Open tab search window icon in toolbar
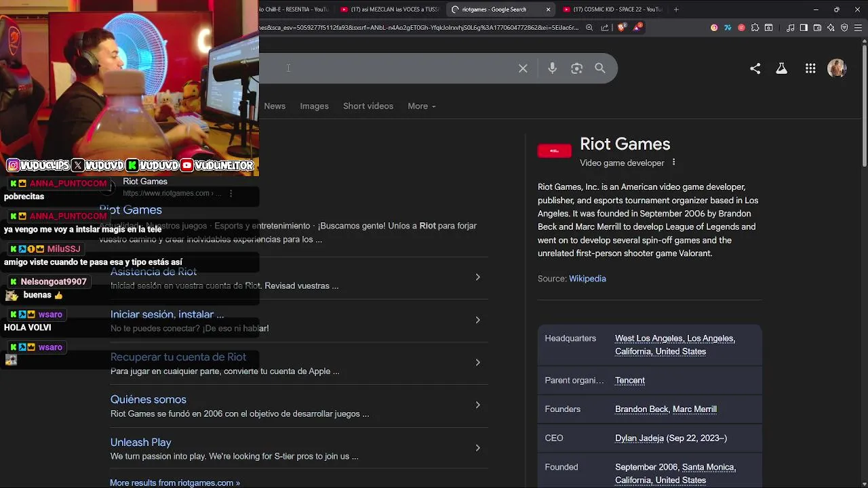The width and height of the screenshot is (868, 488). coord(768,28)
